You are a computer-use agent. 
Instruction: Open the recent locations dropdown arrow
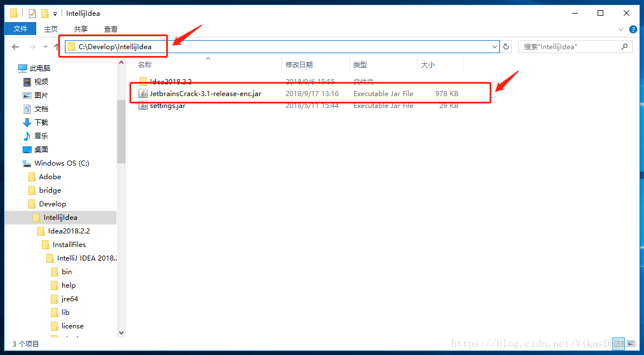(45, 47)
